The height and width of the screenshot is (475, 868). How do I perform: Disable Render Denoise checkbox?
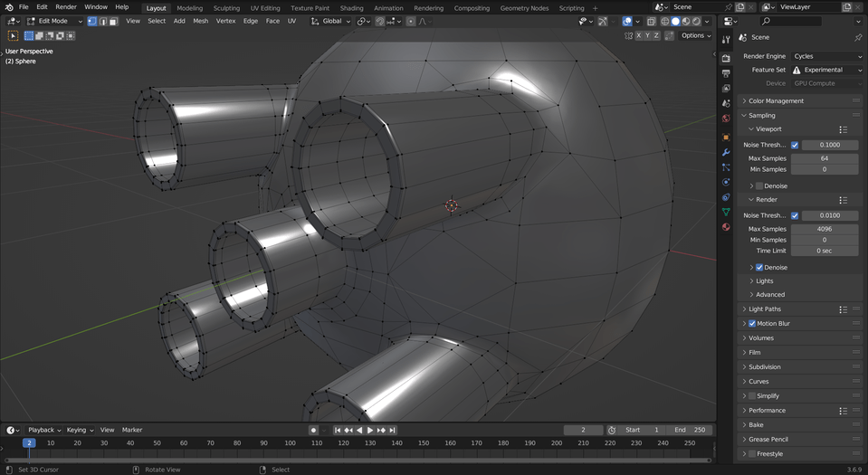(x=759, y=268)
